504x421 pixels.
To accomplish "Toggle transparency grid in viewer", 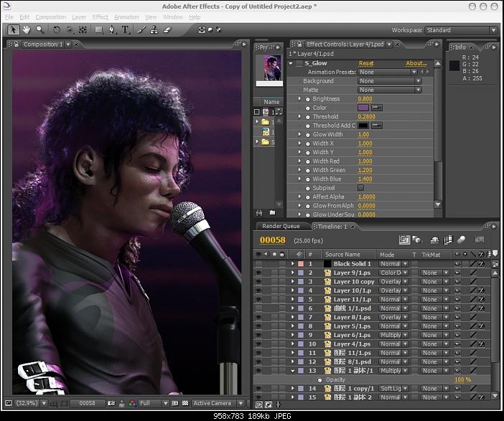I will [x=185, y=403].
